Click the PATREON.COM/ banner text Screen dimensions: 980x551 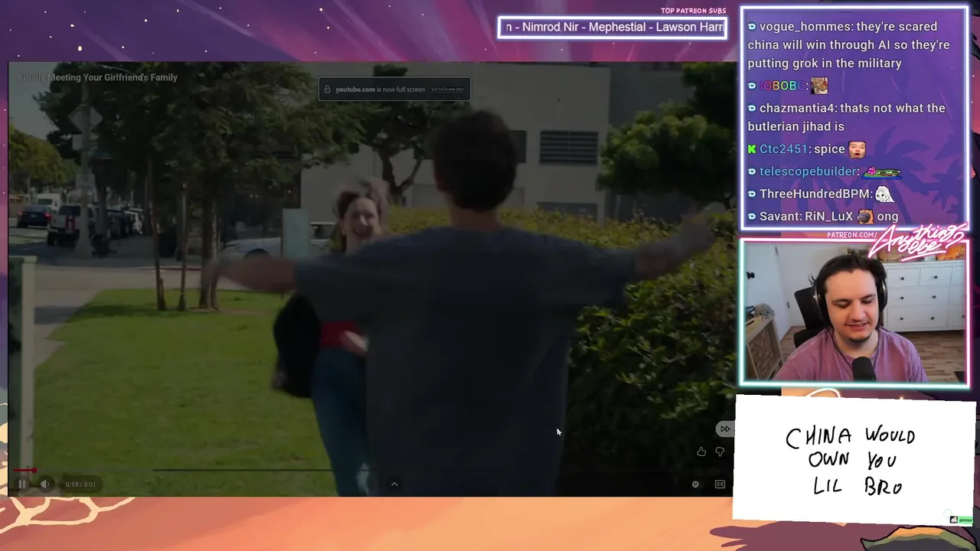pyautogui.click(x=852, y=235)
